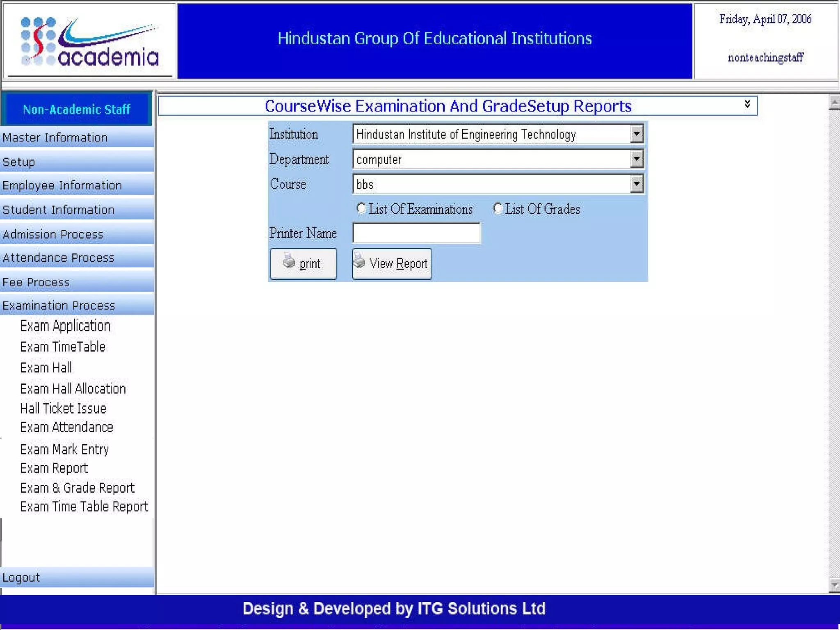Go to Hall Ticket Issue
Image resolution: width=840 pixels, height=630 pixels.
[x=63, y=409]
